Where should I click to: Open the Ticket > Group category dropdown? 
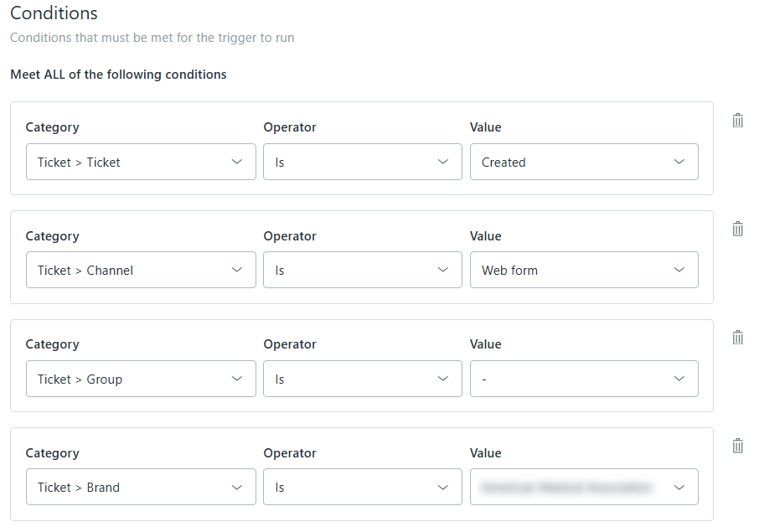click(x=141, y=379)
